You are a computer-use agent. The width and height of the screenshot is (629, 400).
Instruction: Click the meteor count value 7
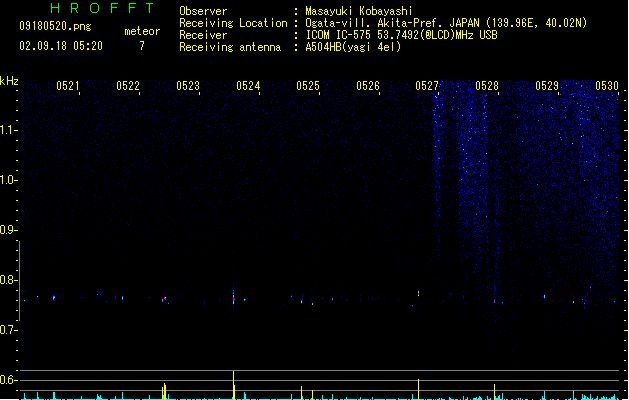[142, 46]
